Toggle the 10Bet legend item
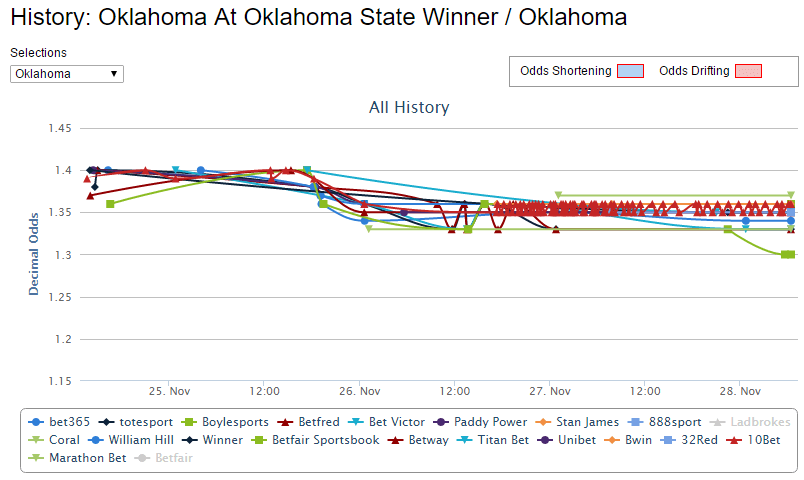 click(753, 440)
